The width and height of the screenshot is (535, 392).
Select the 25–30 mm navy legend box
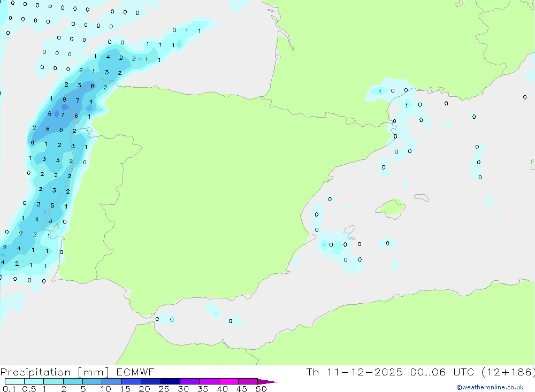[170, 381]
